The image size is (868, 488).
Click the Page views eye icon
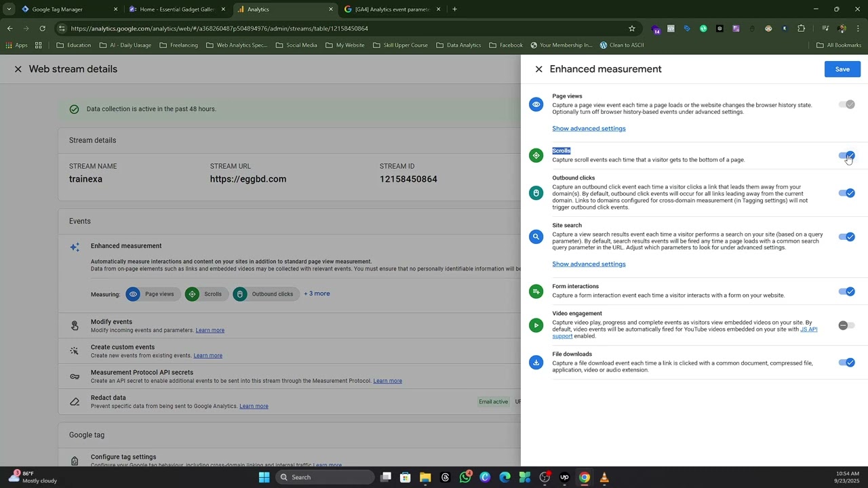tap(536, 104)
